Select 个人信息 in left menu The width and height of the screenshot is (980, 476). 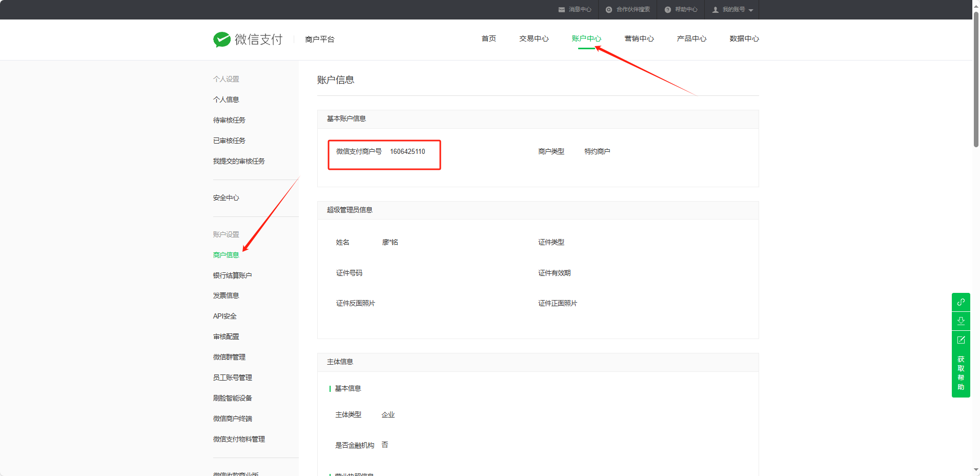pos(226,100)
